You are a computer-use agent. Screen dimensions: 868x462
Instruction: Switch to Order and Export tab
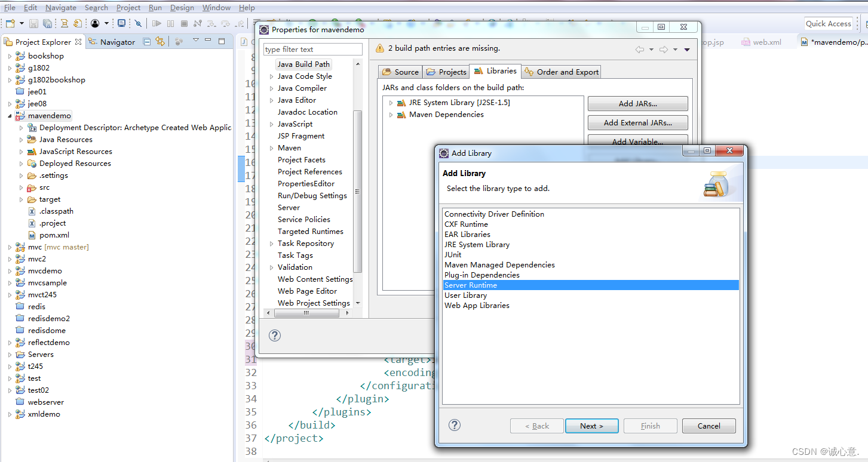coord(562,72)
